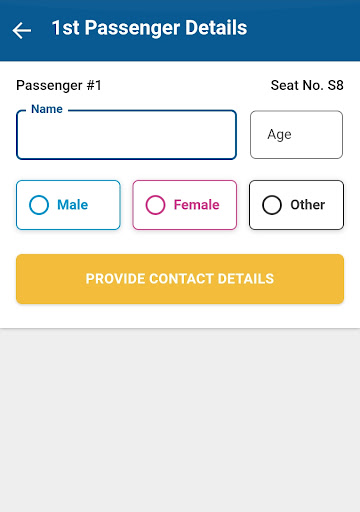The width and height of the screenshot is (360, 512).
Task: Click the floating Name label
Action: tap(47, 109)
